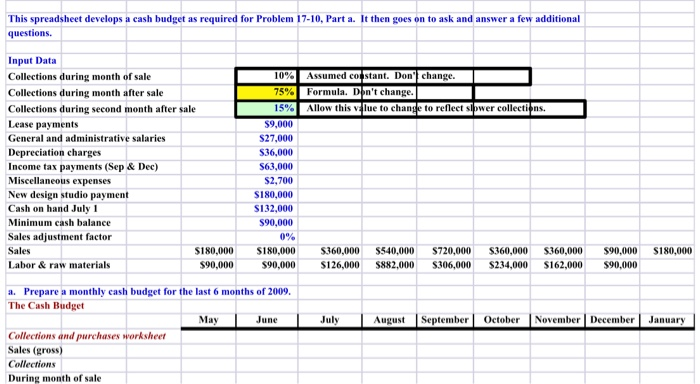The height and width of the screenshot is (384, 700).
Task: Click the 'Sales adjustment factor' label
Action: 60,237
